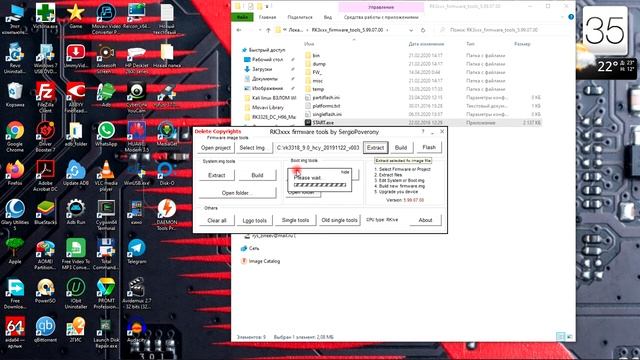
Task: Click the Clear all button
Action: 217,220
